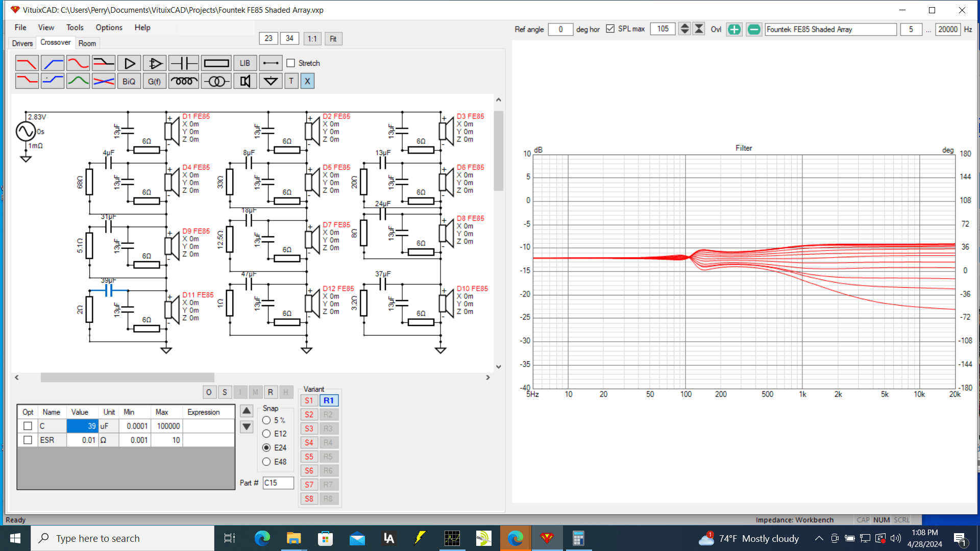Open File Explorer from the taskbar

click(x=293, y=538)
